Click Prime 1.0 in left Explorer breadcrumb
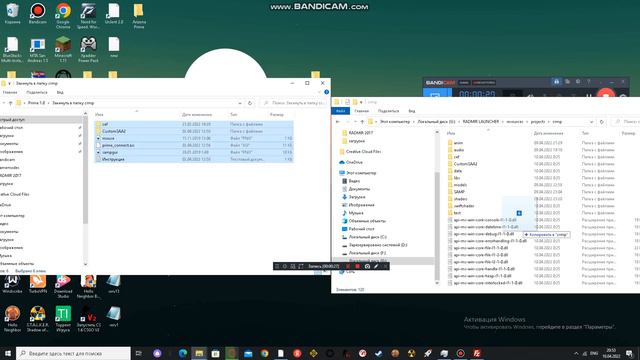 point(36,103)
